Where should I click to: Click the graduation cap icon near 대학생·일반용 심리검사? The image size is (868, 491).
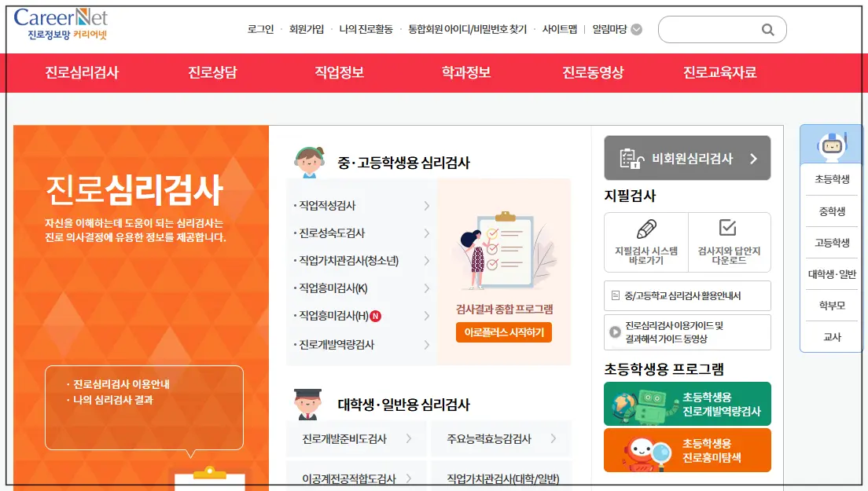point(307,396)
